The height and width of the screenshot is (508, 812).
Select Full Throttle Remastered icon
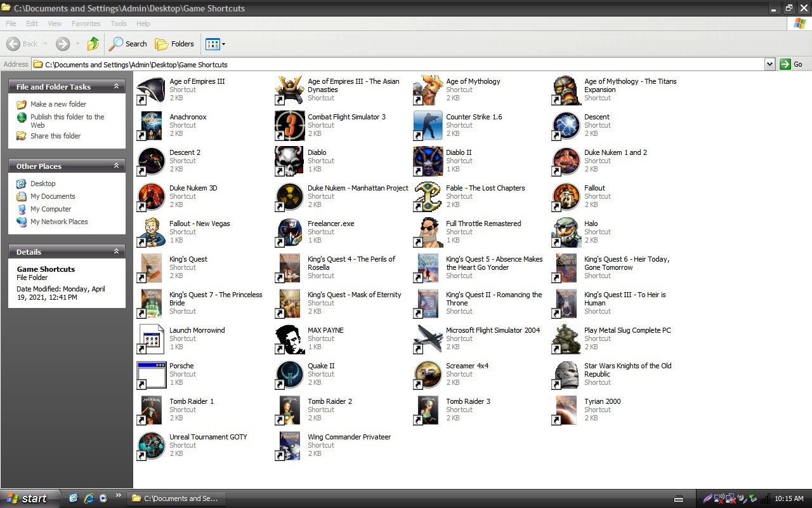pyautogui.click(x=428, y=232)
